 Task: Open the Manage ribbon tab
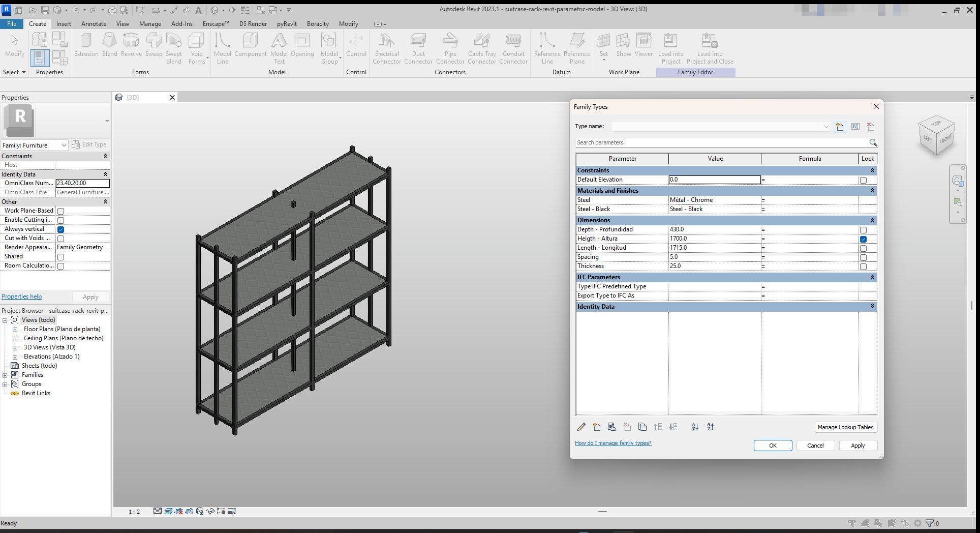pos(150,24)
